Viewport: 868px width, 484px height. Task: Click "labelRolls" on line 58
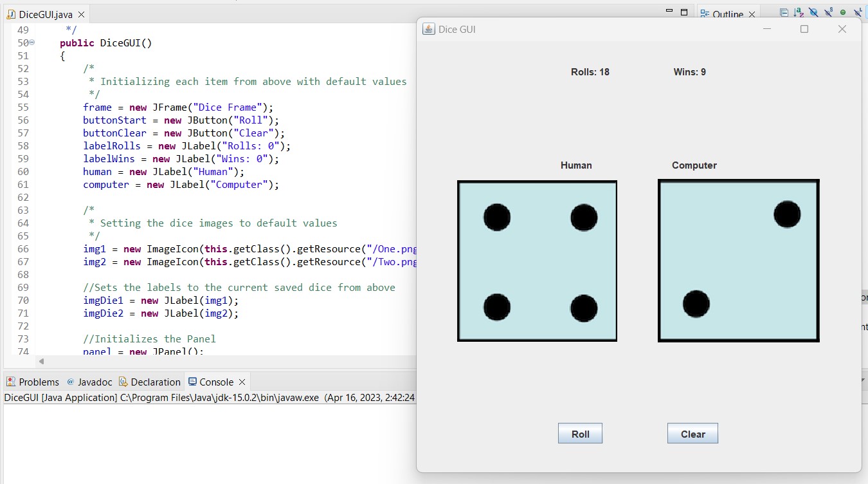click(x=112, y=146)
